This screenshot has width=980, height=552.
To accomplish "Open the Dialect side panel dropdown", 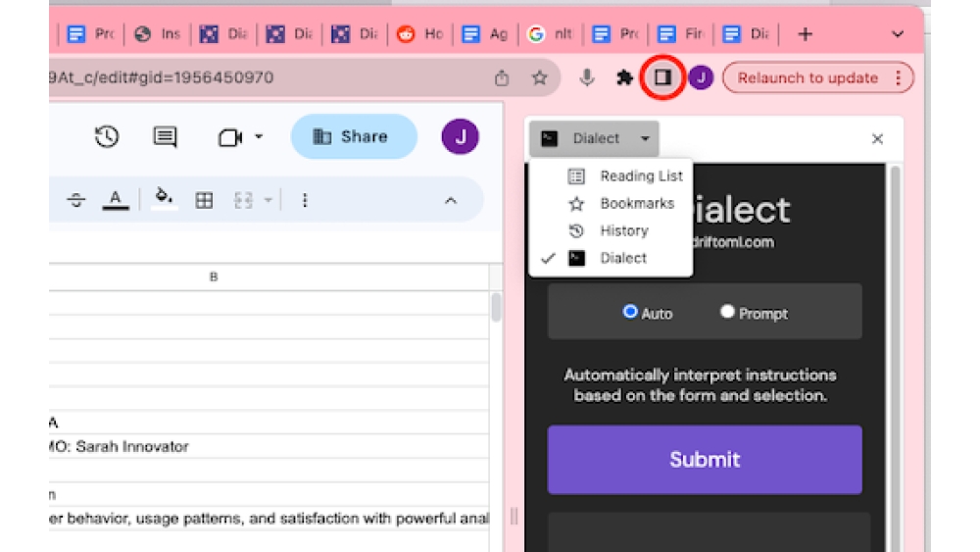I will click(595, 138).
